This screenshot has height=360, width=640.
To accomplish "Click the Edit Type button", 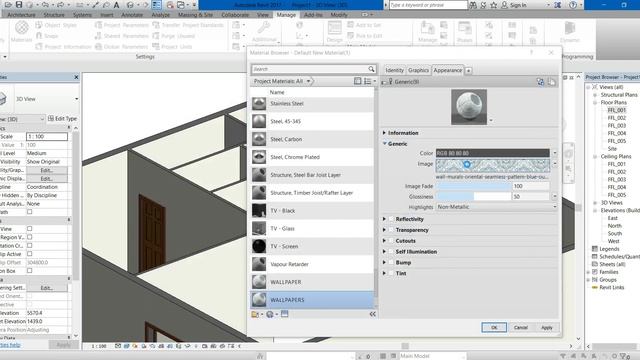I will tap(62, 118).
